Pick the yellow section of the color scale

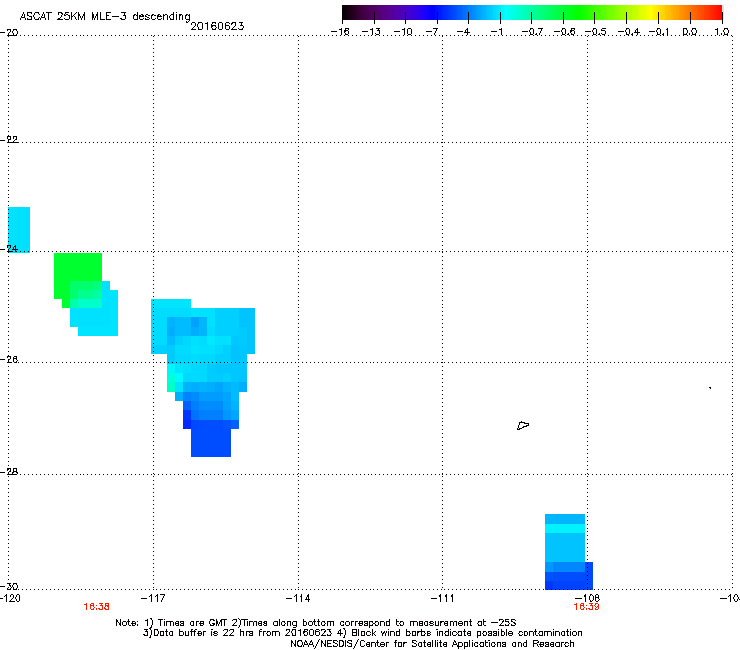pyautogui.click(x=650, y=12)
